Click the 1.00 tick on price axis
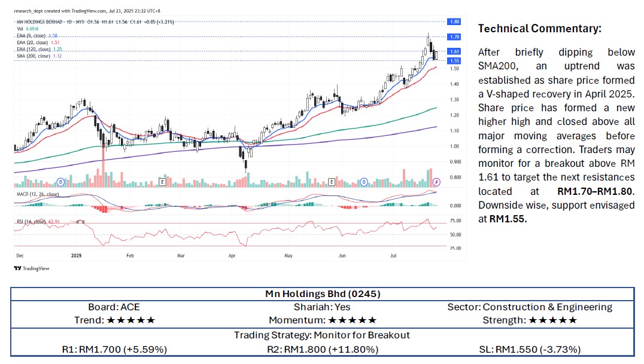The height and width of the screenshot is (364, 644). coord(454,146)
